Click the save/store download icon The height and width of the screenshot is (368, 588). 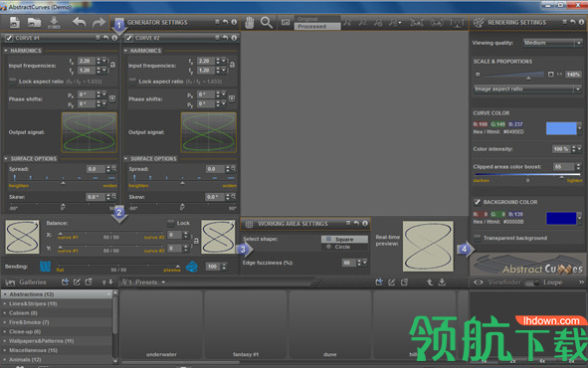pos(54,23)
